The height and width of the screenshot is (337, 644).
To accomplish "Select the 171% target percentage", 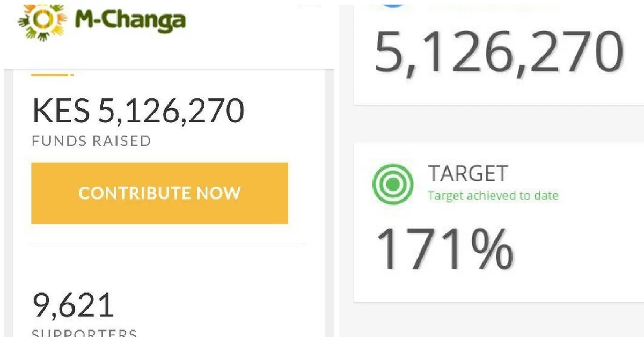I will coord(444,248).
